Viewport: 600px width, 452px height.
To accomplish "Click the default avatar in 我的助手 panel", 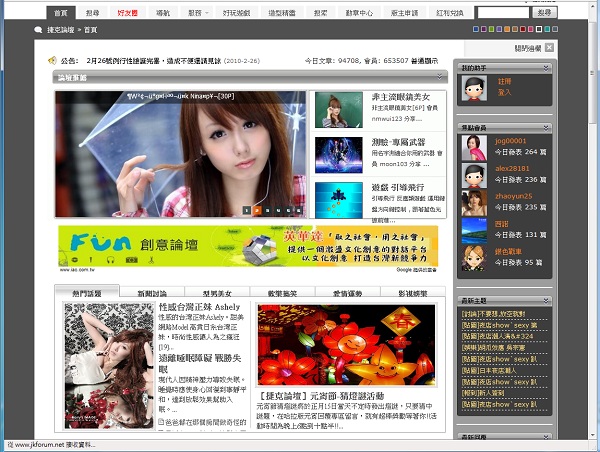I will [x=474, y=88].
